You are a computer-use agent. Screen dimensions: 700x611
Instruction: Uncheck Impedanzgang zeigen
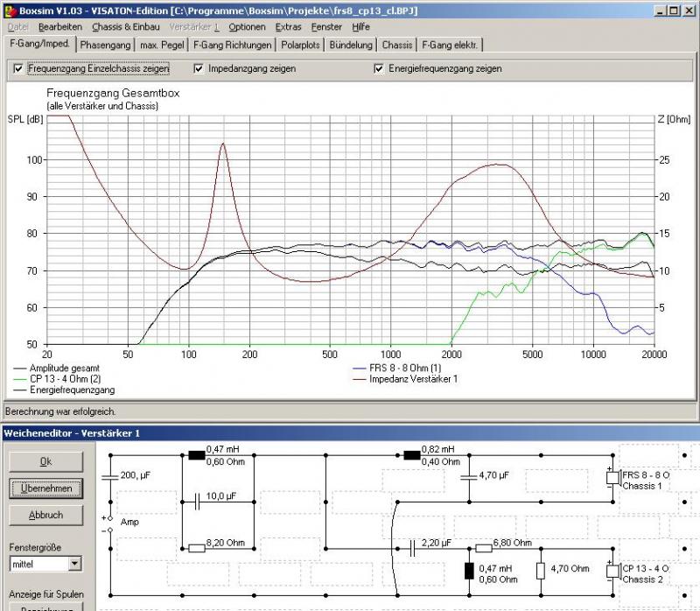[x=199, y=68]
